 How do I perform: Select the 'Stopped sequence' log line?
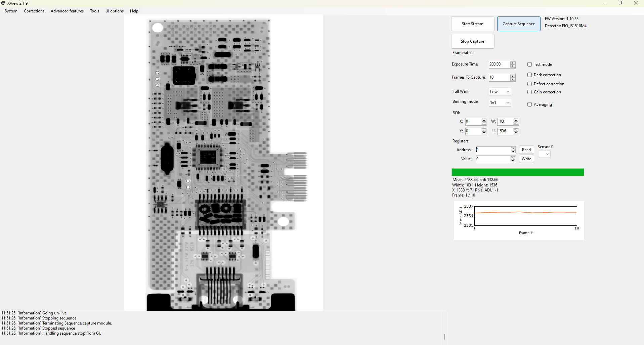[x=38, y=328]
